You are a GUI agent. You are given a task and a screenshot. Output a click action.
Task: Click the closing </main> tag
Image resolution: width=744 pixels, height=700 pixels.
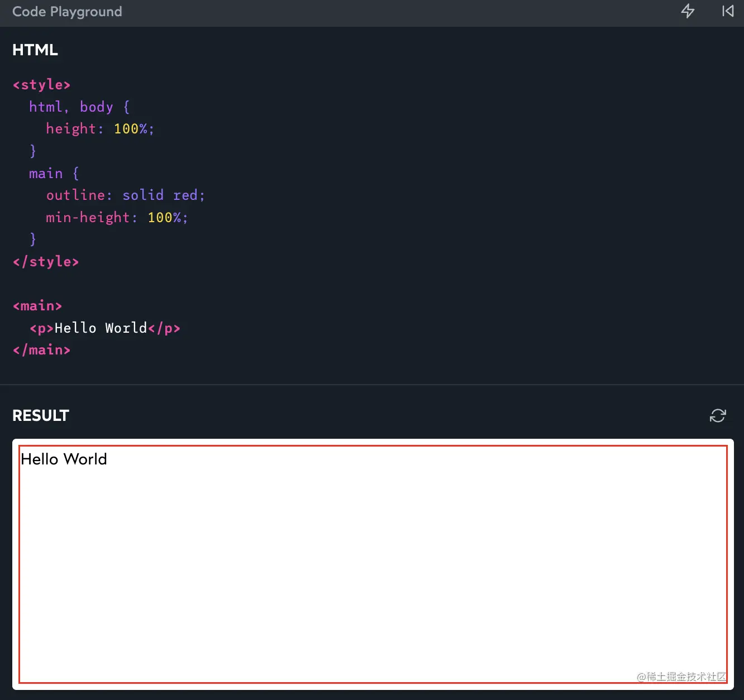(x=41, y=350)
